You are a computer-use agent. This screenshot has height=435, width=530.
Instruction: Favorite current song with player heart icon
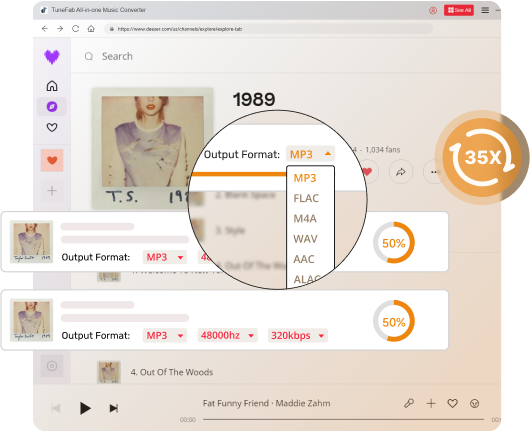pos(453,403)
